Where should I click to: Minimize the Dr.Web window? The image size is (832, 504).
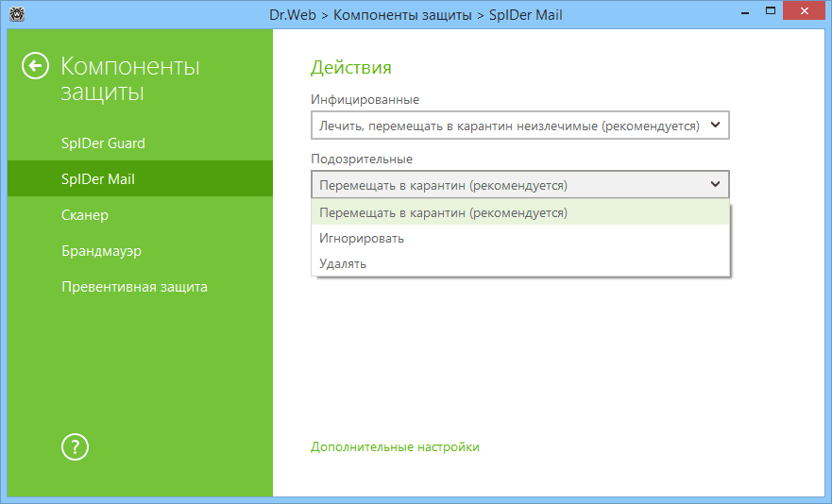click(745, 11)
